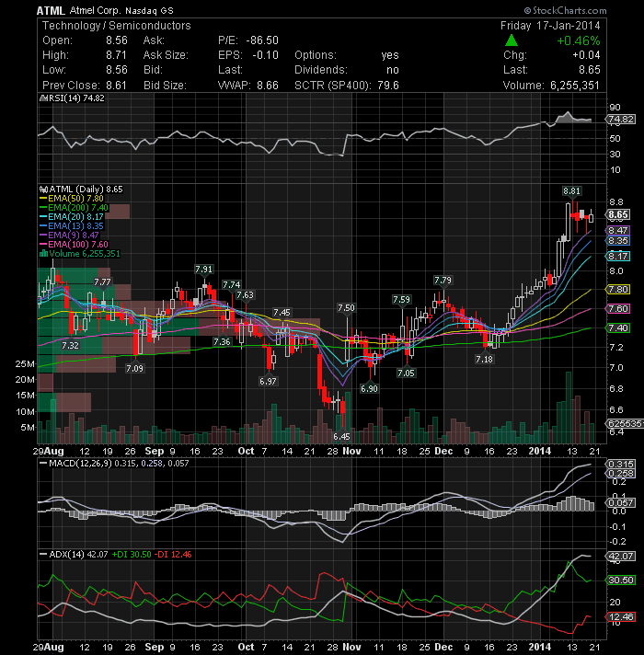Click the RSI 74.82 value tag
The height and width of the screenshot is (655, 644).
coord(621,120)
